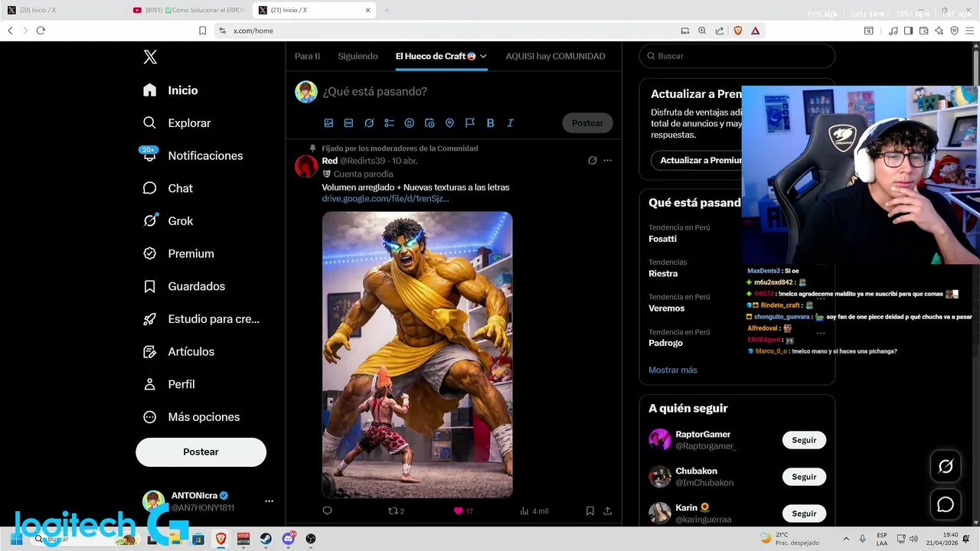This screenshot has height=551, width=980.
Task: Open the Brave main hamburger menu
Action: click(x=969, y=31)
